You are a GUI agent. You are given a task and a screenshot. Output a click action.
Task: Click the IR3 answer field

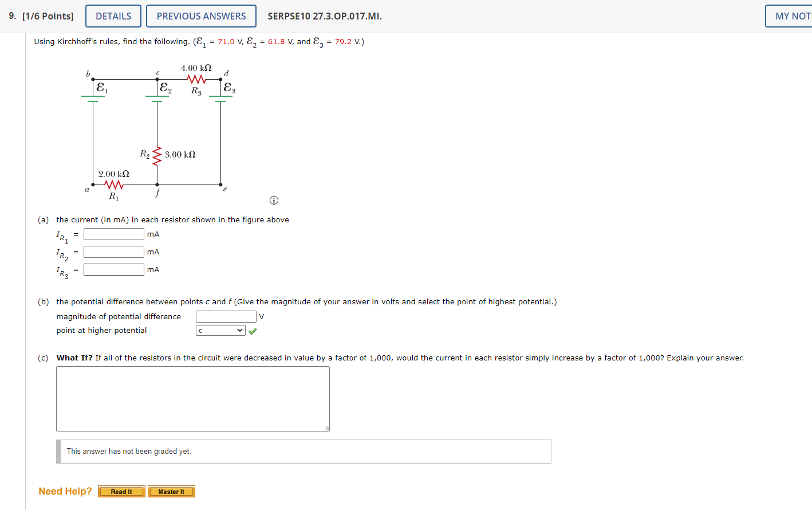pyautogui.click(x=113, y=269)
